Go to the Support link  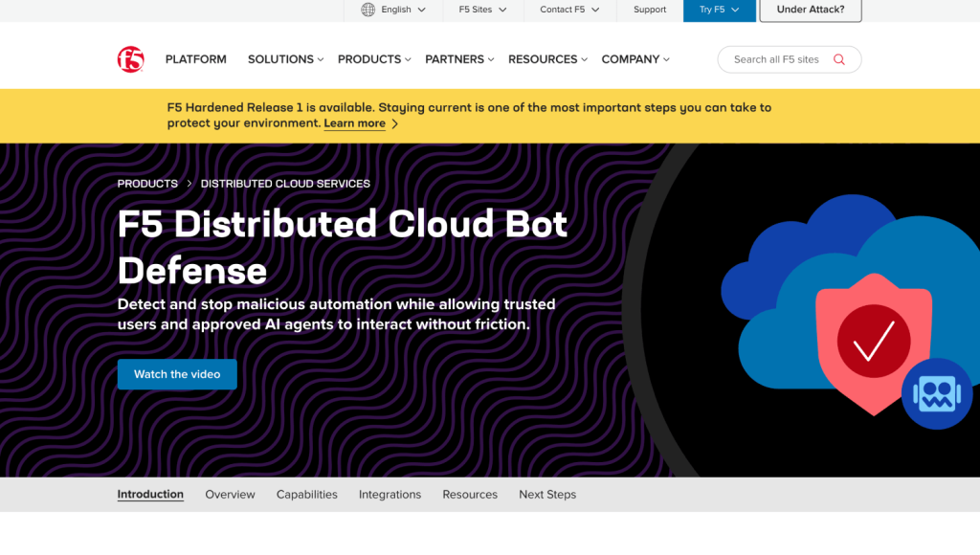(x=650, y=10)
